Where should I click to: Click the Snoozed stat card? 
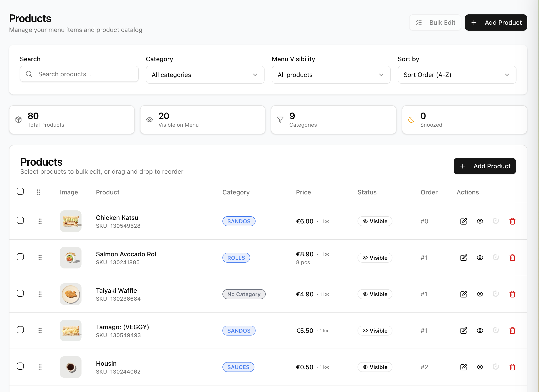coord(464,120)
